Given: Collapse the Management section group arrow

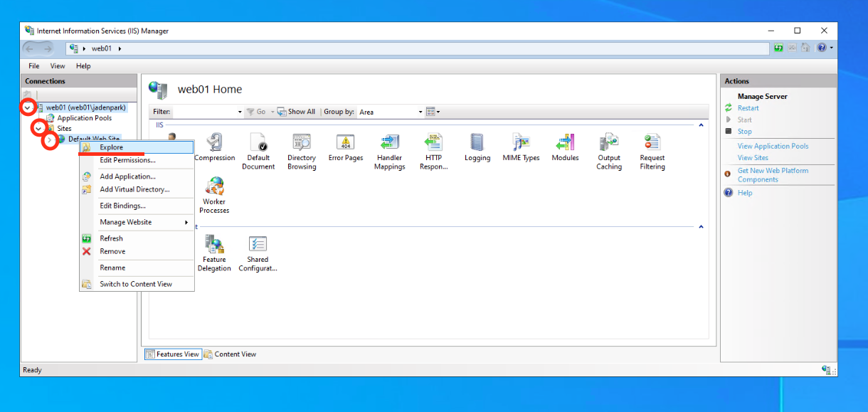Looking at the screenshot, I should 701,227.
